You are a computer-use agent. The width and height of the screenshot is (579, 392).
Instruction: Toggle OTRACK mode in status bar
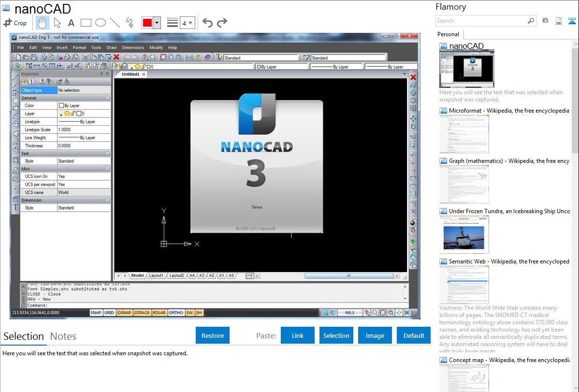142,313
